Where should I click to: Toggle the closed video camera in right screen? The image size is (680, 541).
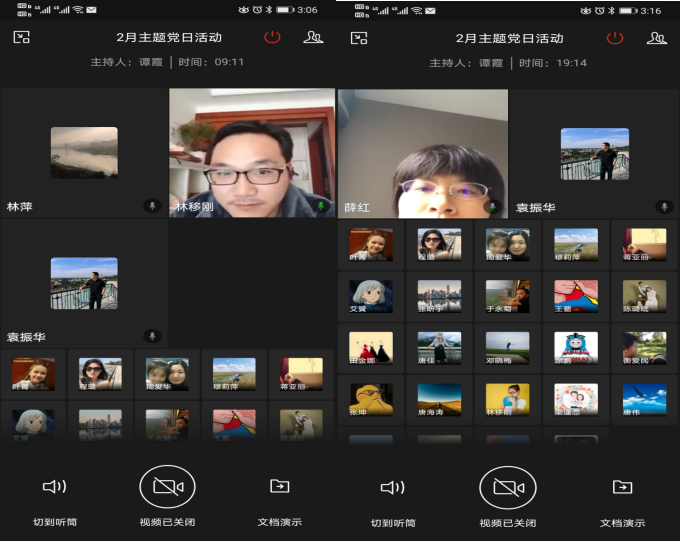pos(507,487)
